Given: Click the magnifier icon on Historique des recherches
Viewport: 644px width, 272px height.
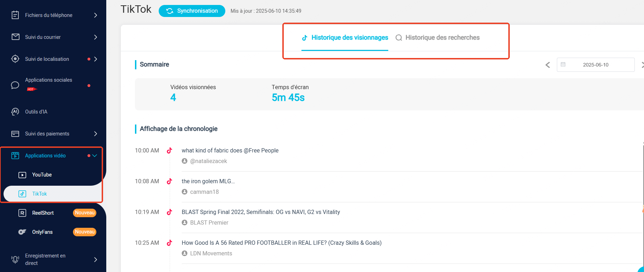Looking at the screenshot, I should pos(399,37).
